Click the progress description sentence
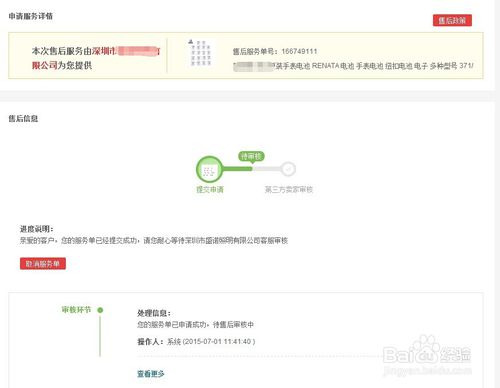This screenshot has width=500, height=388. [154, 241]
